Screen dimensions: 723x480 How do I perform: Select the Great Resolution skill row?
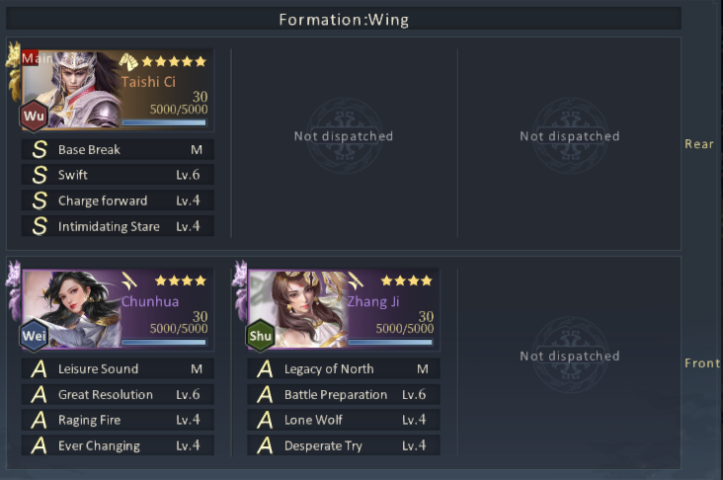[118, 394]
